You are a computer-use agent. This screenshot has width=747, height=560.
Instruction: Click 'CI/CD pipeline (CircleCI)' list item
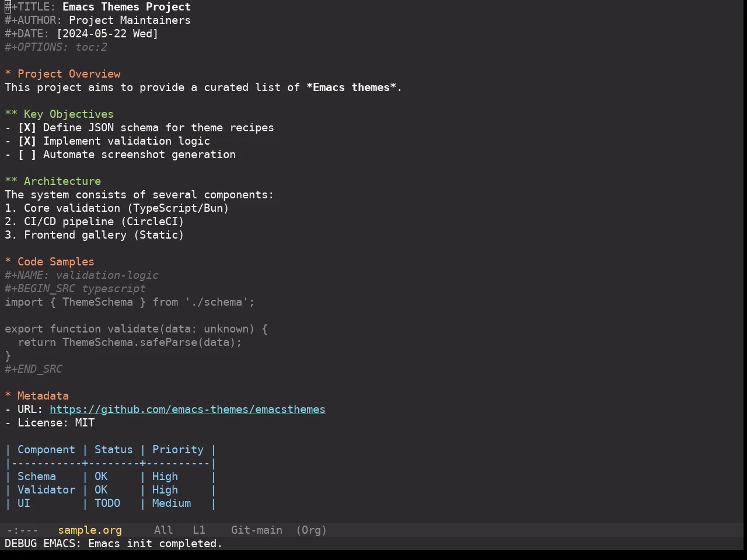(95, 222)
